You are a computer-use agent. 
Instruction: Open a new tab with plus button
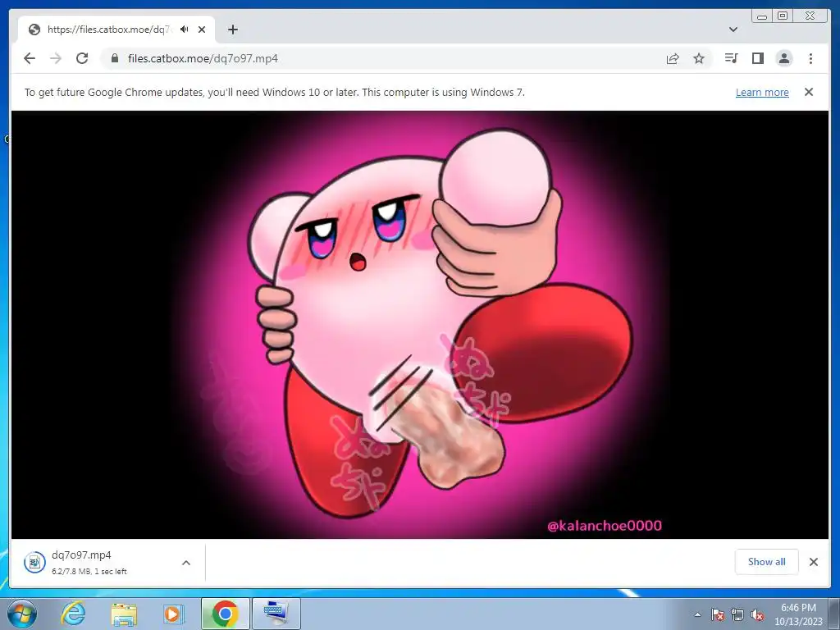[232, 30]
